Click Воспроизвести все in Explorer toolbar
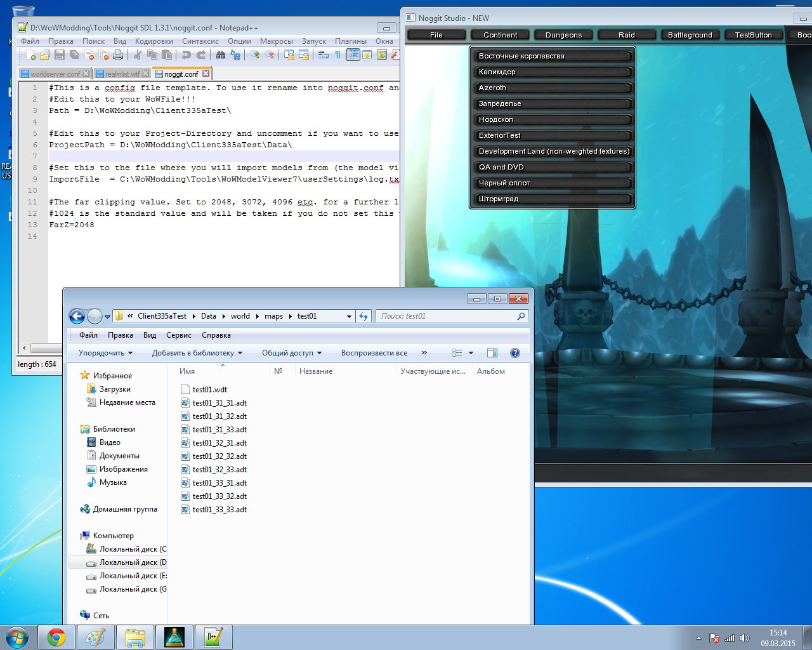This screenshot has height=650, width=812. tap(374, 353)
